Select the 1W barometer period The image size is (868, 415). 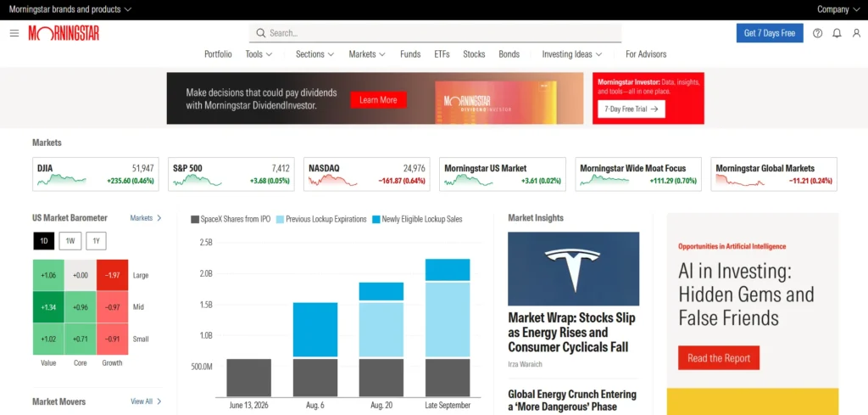coord(70,241)
